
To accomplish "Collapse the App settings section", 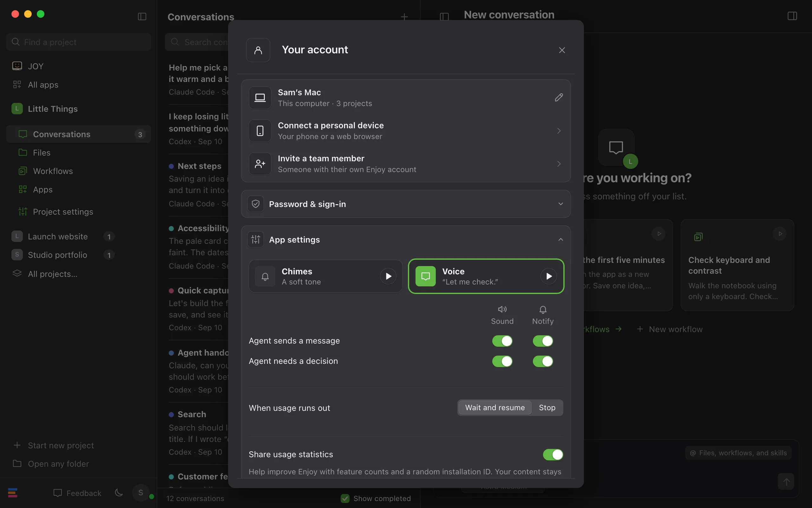I will click(x=406, y=239).
